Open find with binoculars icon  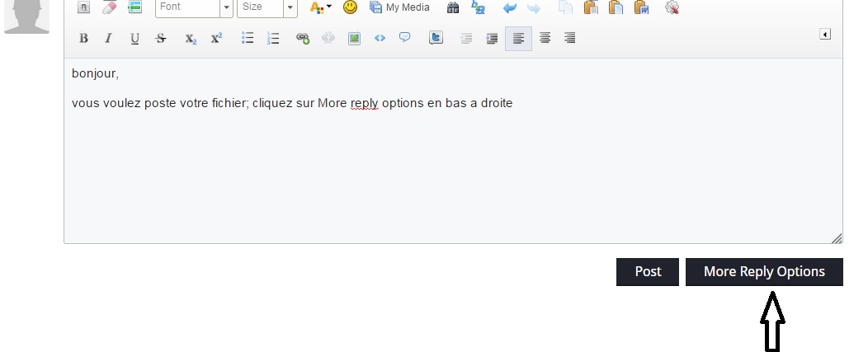(453, 7)
